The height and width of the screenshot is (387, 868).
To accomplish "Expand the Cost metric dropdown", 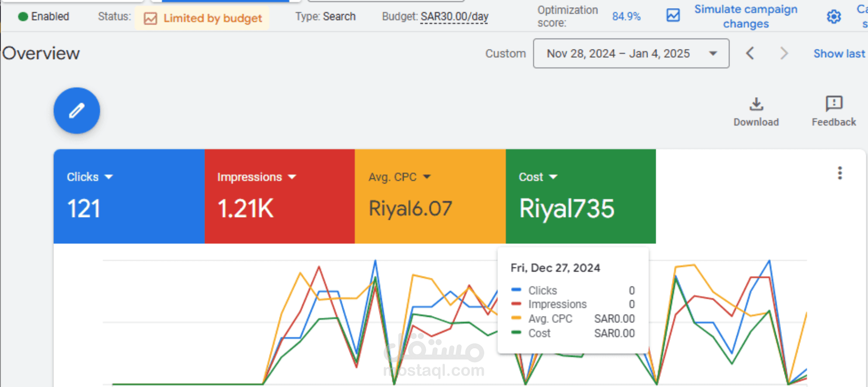I will tap(553, 177).
